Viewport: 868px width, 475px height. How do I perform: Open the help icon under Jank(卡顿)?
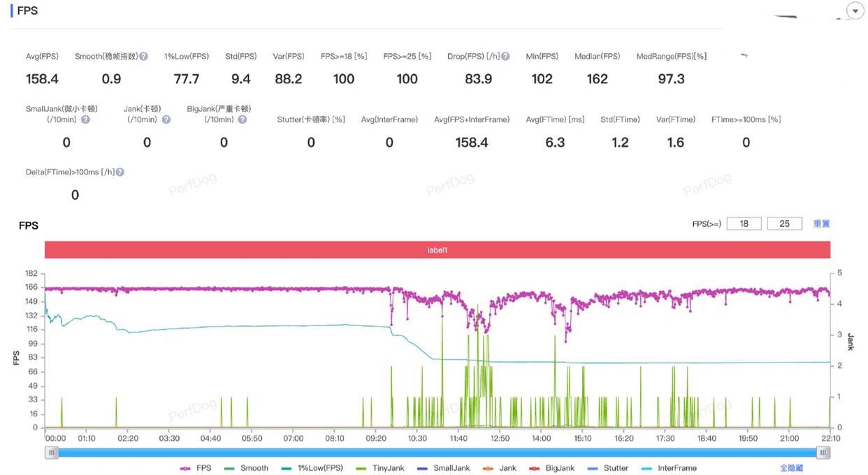(166, 120)
